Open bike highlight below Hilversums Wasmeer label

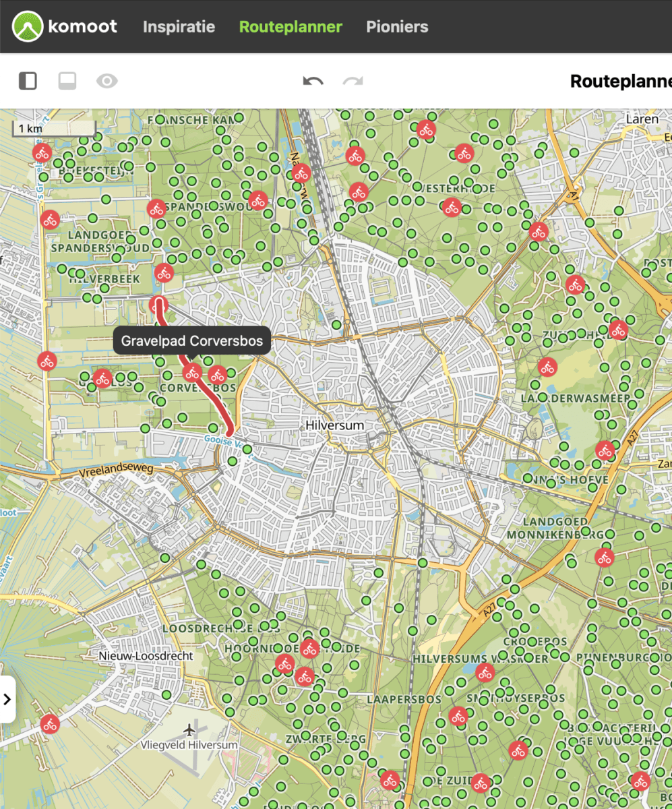point(485,672)
